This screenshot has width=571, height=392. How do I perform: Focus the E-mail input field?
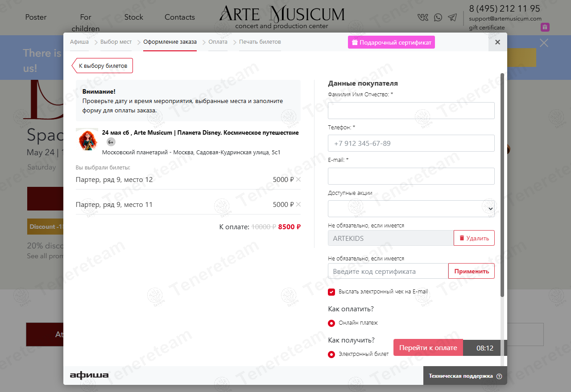tap(411, 176)
